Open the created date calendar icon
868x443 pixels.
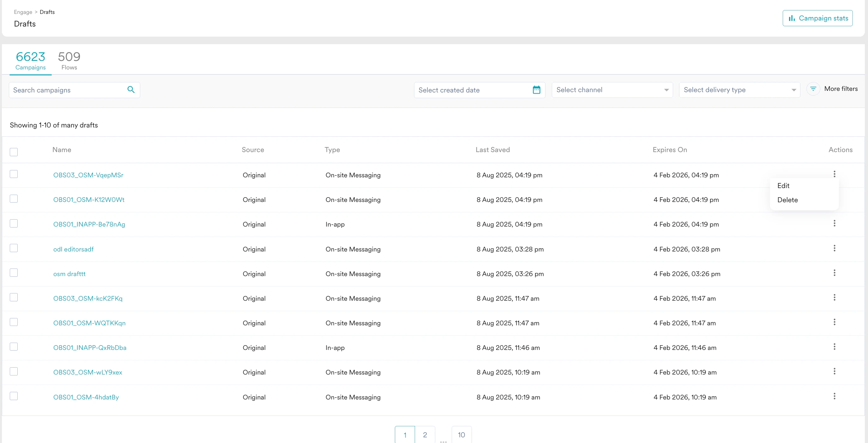click(x=536, y=90)
